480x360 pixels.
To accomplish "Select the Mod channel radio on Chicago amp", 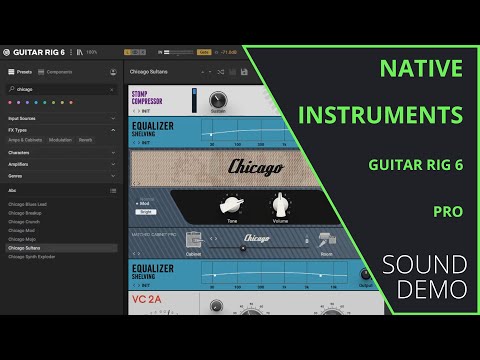I will point(142,203).
